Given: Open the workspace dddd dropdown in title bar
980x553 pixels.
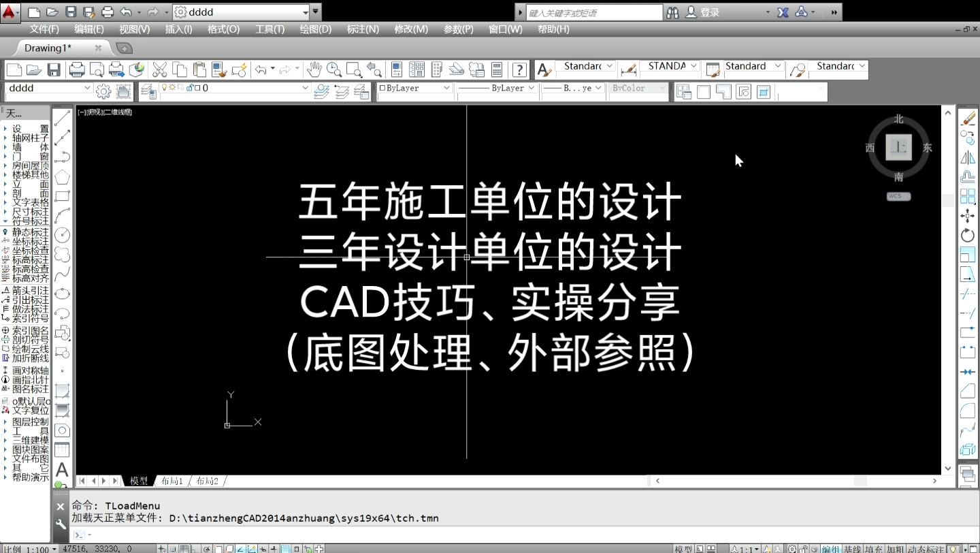Looking at the screenshot, I should 305,12.
